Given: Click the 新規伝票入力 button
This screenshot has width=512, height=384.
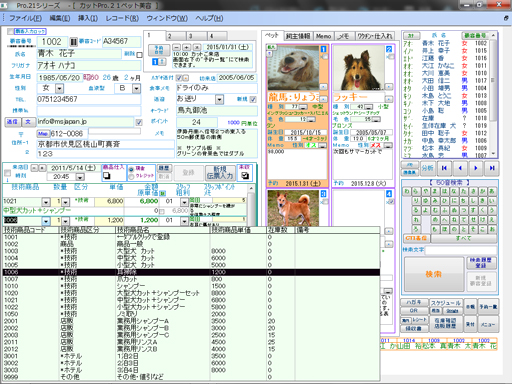Looking at the screenshot, I should pos(219,173).
